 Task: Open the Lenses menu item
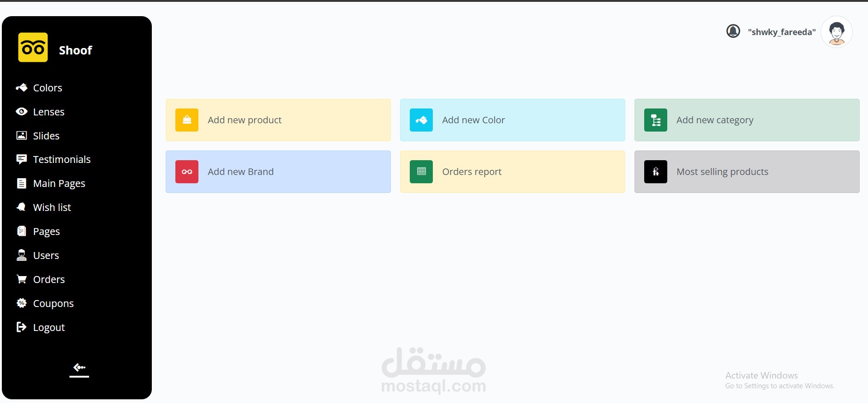(x=49, y=112)
